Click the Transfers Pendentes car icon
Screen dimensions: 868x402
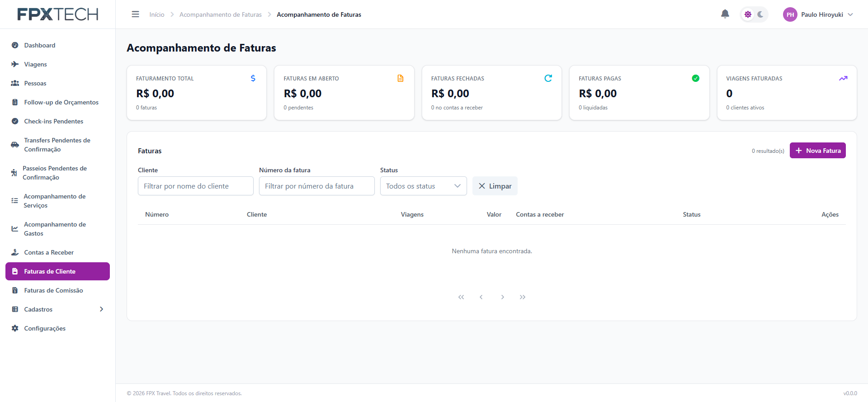(15, 145)
